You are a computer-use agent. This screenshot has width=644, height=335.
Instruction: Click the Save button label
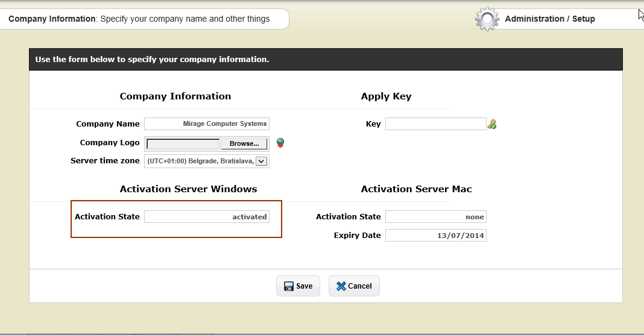coord(305,286)
